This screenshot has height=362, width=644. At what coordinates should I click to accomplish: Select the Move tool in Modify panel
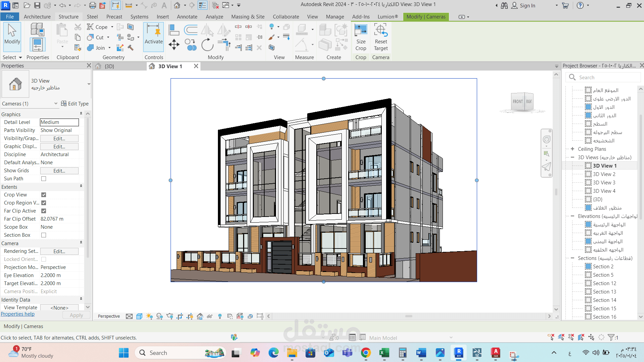[174, 45]
